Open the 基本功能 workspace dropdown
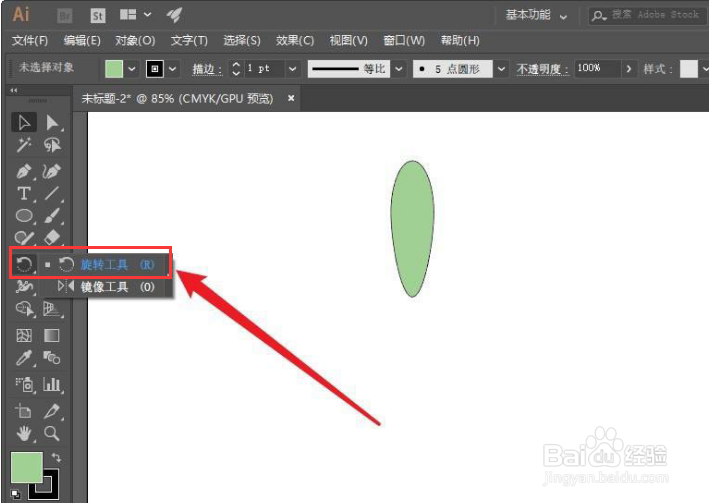 pos(536,15)
